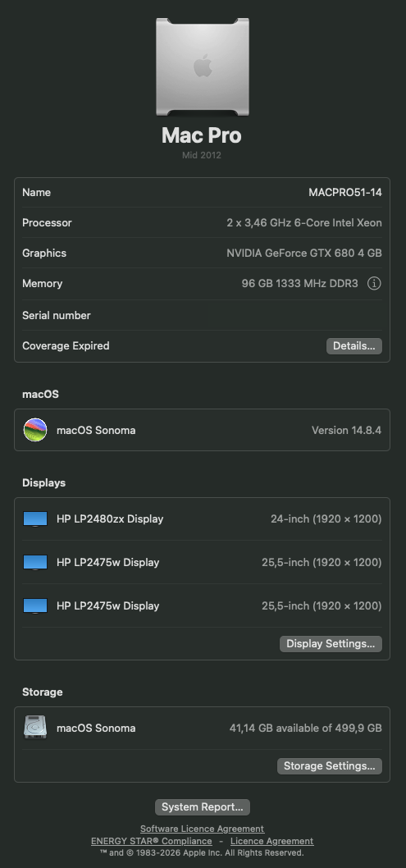Click the HP LP2480zx display icon
The image size is (406, 868).
34,519
